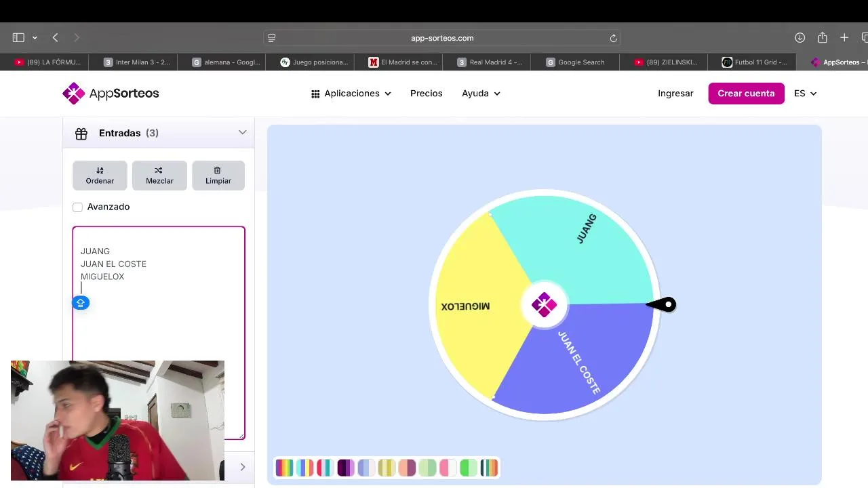
Task: Click the Limpiar trash button
Action: point(218,176)
